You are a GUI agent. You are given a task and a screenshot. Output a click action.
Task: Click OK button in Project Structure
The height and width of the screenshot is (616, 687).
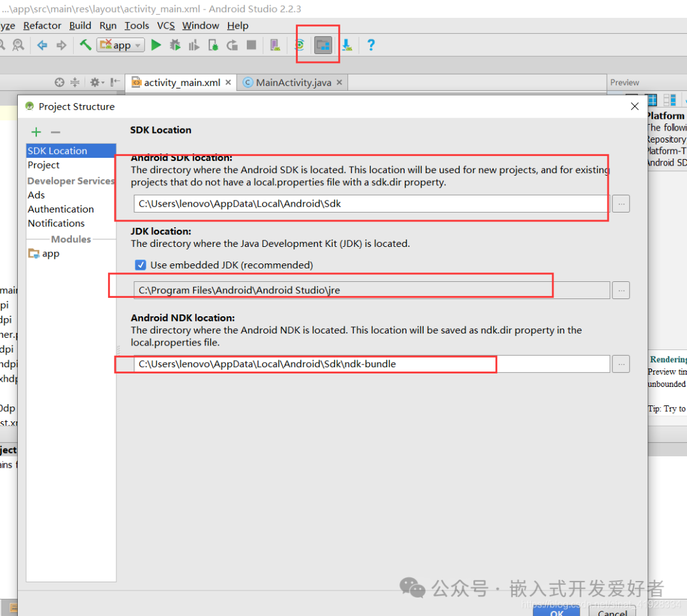(x=557, y=611)
